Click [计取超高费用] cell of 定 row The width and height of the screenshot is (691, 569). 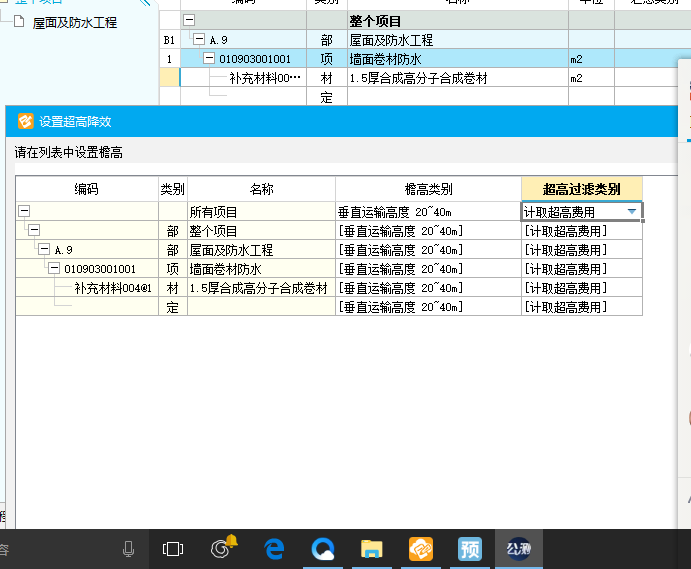pyautogui.click(x=582, y=306)
